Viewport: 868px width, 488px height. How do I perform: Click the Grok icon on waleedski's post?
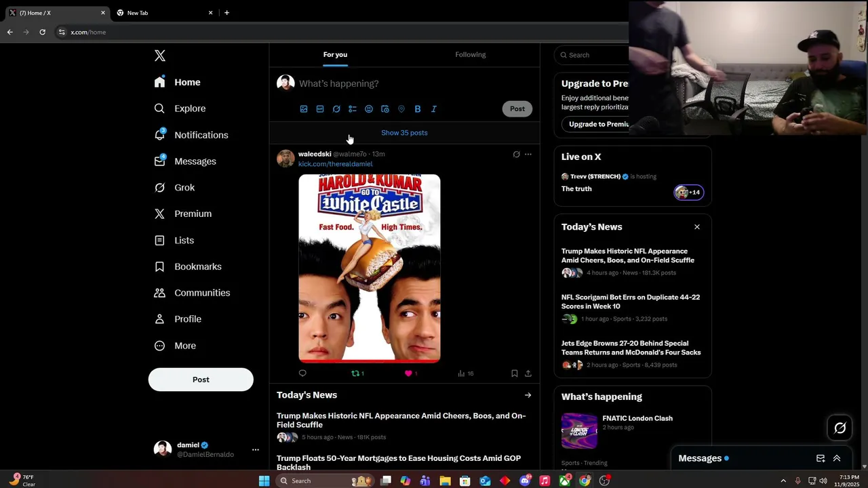516,155
